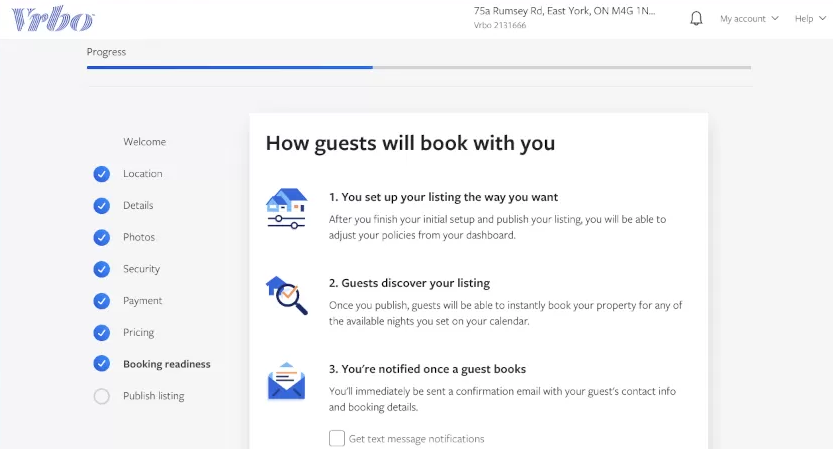Click the blue checkmark next to Location

click(x=101, y=174)
